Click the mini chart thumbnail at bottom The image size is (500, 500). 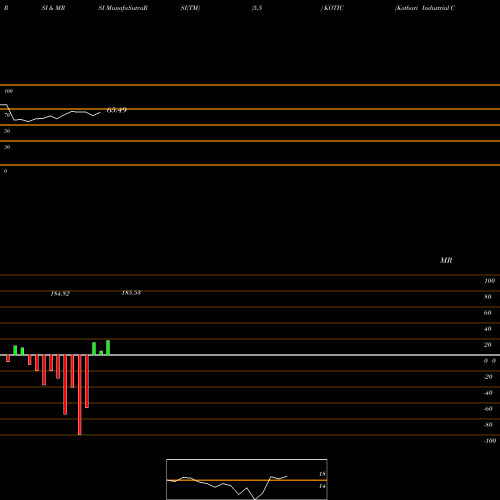247,479
